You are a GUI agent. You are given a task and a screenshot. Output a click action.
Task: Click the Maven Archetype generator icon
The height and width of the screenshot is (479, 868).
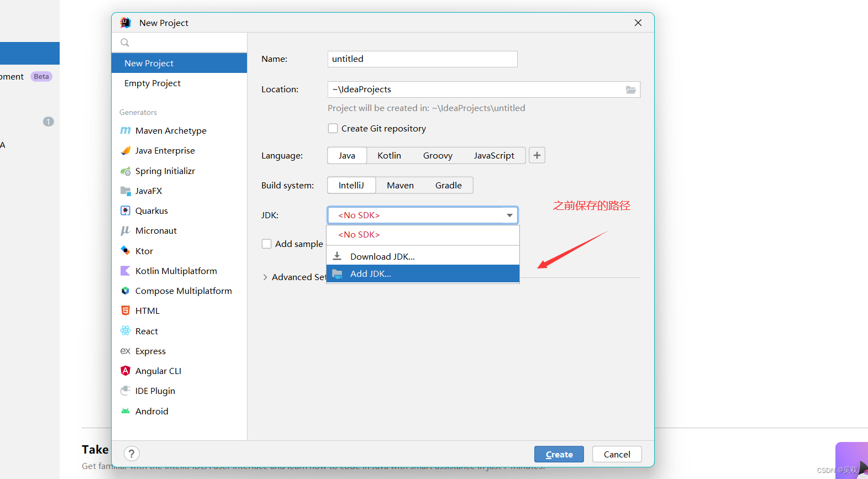pos(125,130)
